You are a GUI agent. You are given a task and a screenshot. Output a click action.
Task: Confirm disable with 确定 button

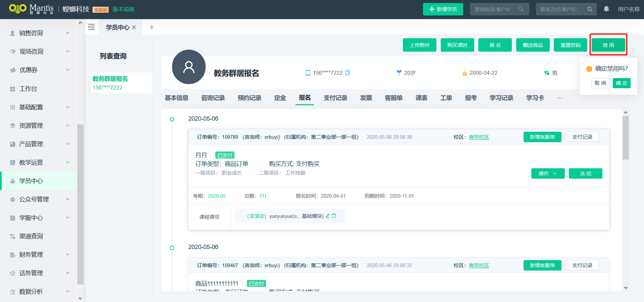[622, 83]
